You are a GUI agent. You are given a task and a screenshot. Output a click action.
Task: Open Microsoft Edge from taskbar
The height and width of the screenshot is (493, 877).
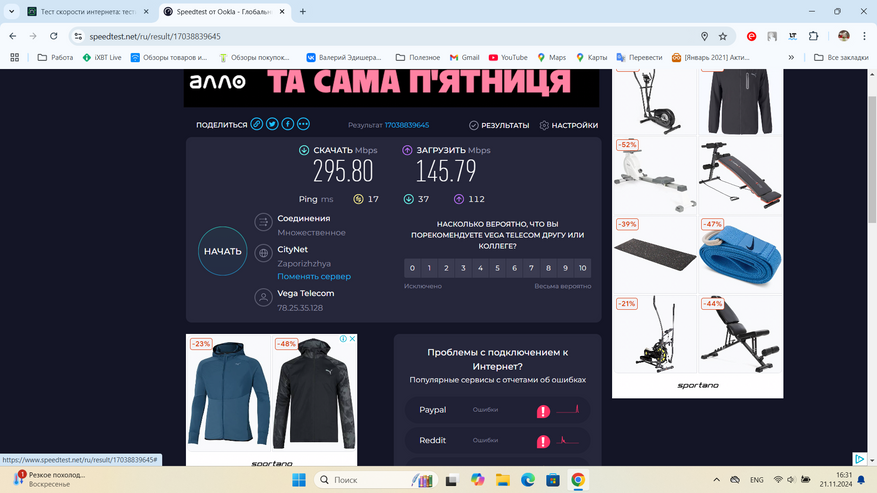(x=527, y=480)
